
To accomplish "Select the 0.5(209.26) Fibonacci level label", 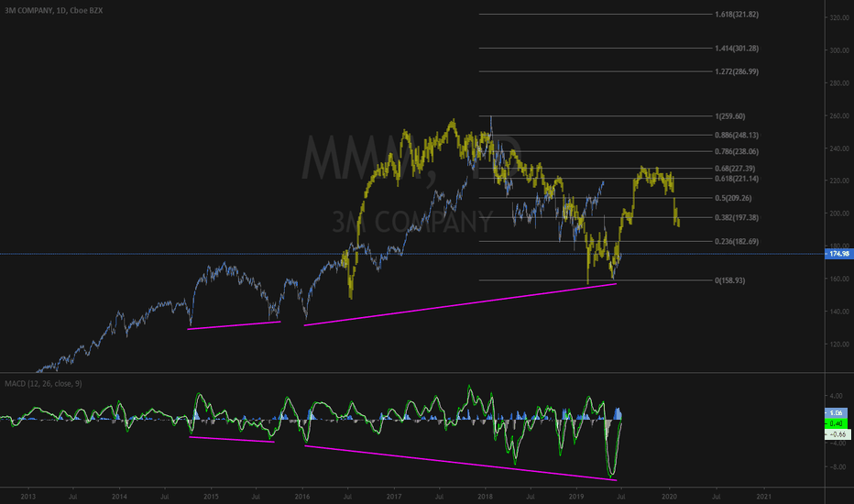I will coord(733,198).
